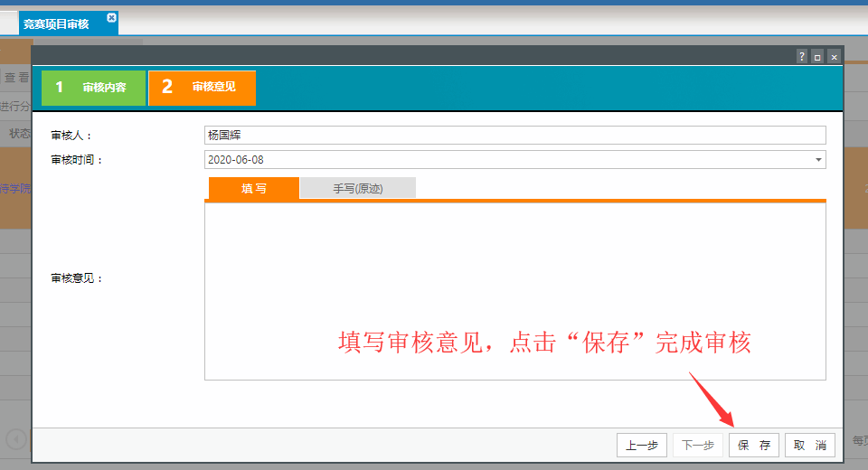Click the 审核人 name input field

515,136
